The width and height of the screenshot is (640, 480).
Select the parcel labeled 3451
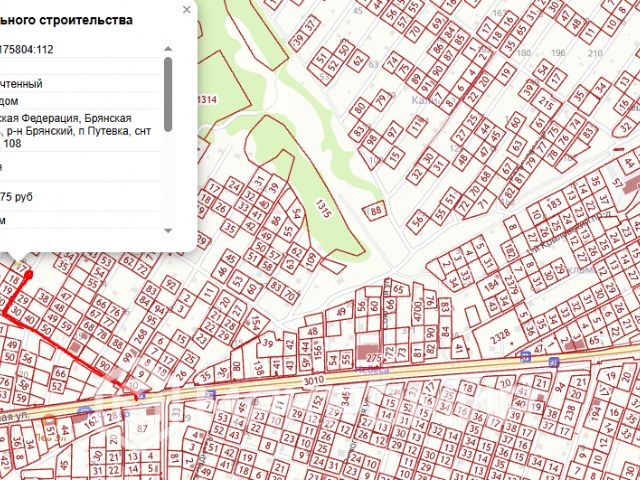[347, 397]
